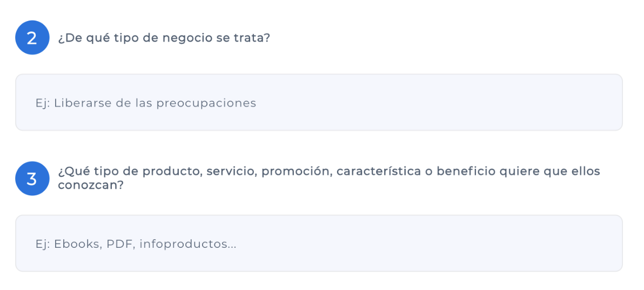Place cursor in the text box under question 3
Screen dimensions: 644x290
(x=319, y=243)
